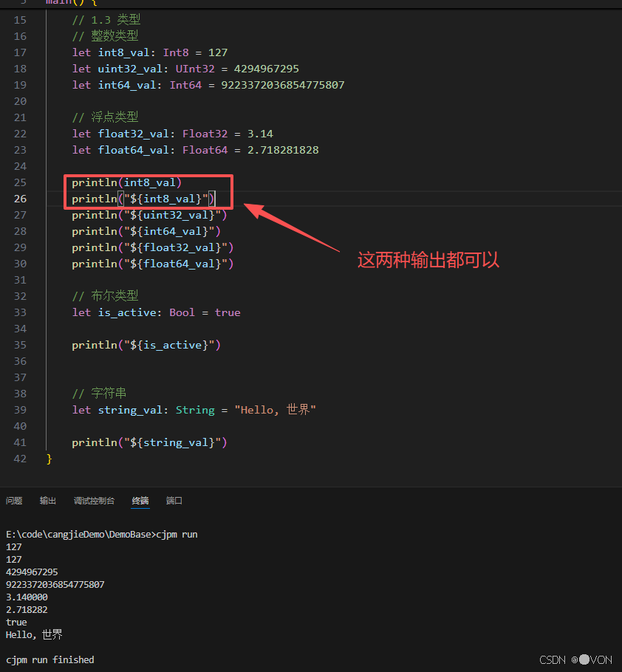Screen dimensions: 622x672
Task: Click line number 26 in the gutter
Action: click(x=20, y=199)
